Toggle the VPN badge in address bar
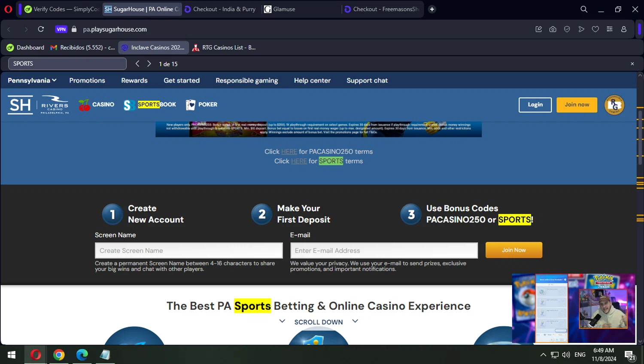The image size is (644, 364). point(61,29)
